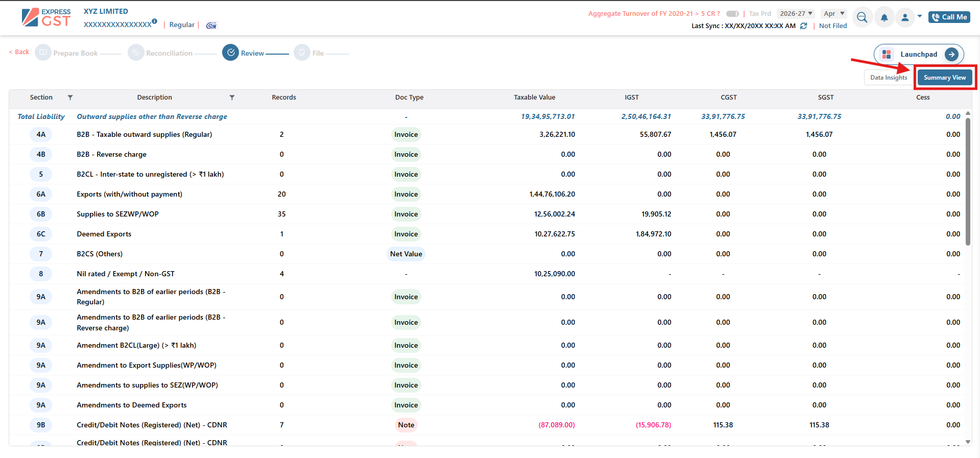Filter the Description column
Viewport: 980px width, 458px height.
pyautogui.click(x=232, y=98)
